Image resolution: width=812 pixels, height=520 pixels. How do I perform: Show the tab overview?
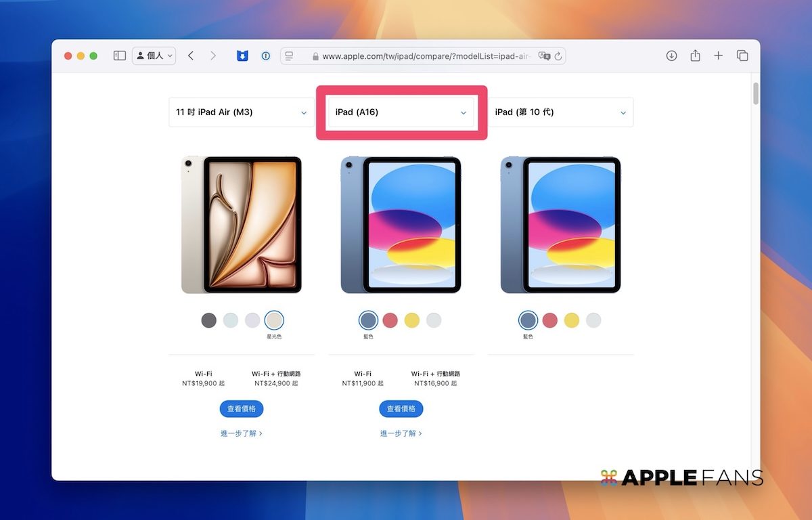tap(742, 56)
